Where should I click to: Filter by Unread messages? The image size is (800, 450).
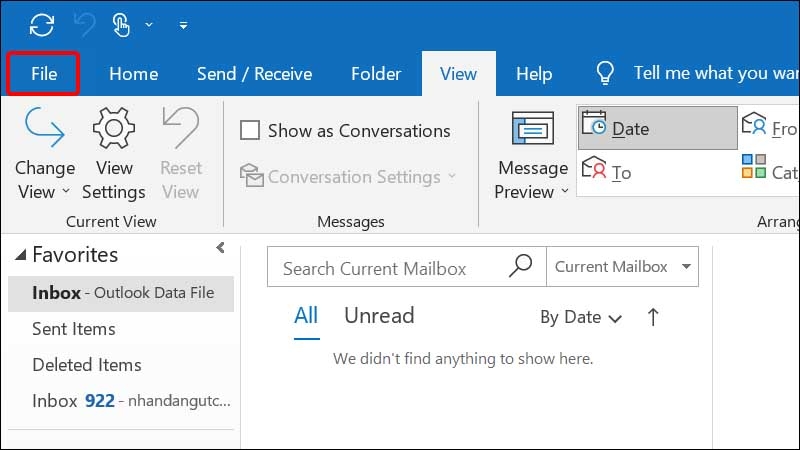(379, 316)
